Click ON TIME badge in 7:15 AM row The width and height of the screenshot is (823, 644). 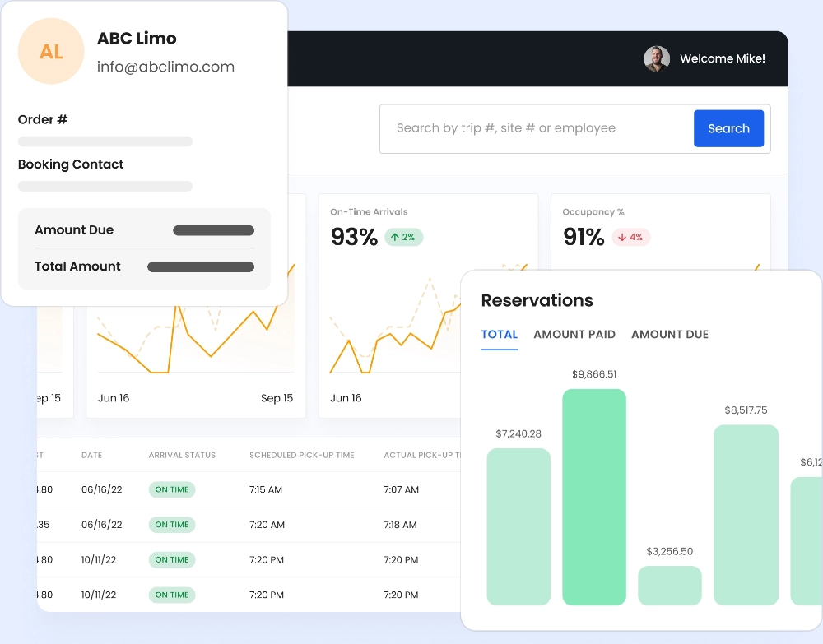point(172,489)
